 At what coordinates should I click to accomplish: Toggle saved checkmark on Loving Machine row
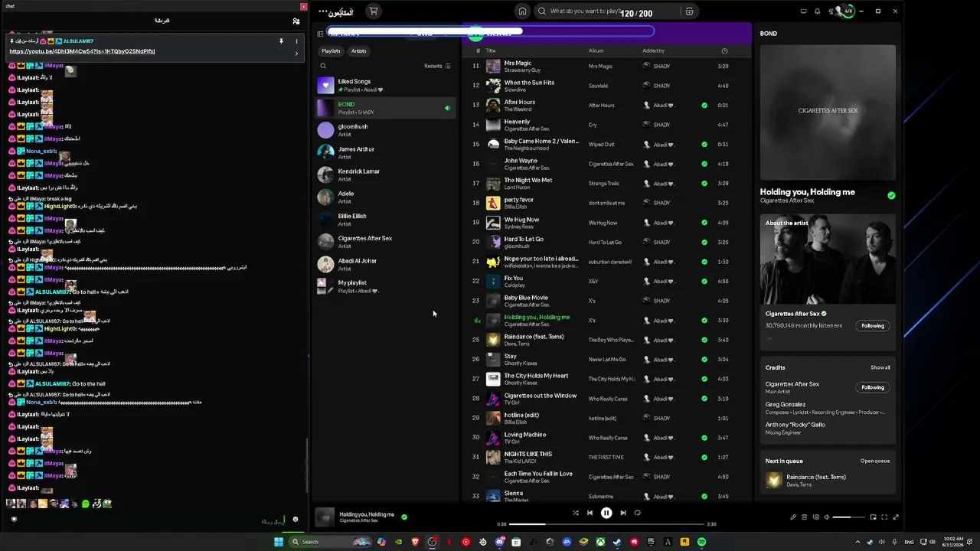click(x=704, y=438)
